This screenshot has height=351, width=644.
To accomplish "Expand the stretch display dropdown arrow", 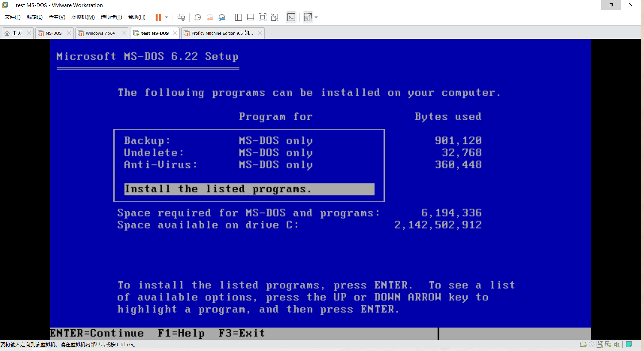I will (316, 17).
